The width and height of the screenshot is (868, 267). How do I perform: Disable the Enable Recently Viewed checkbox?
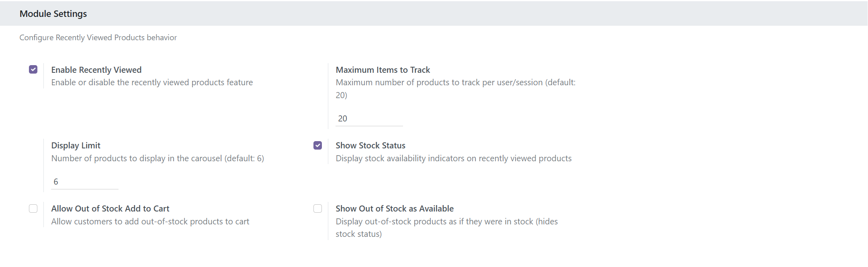[33, 69]
